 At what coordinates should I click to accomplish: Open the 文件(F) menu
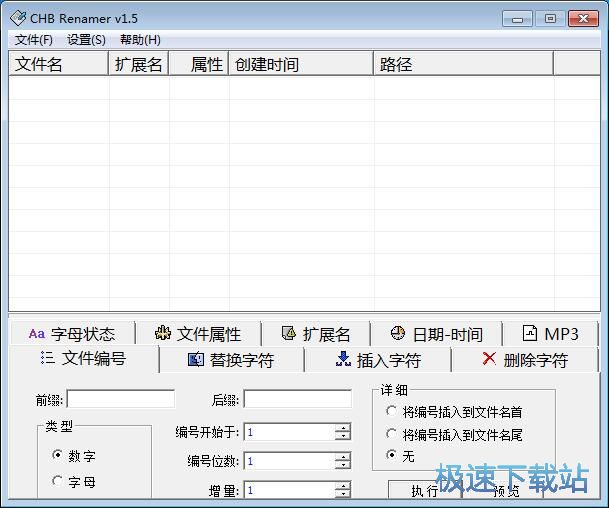click(x=34, y=40)
